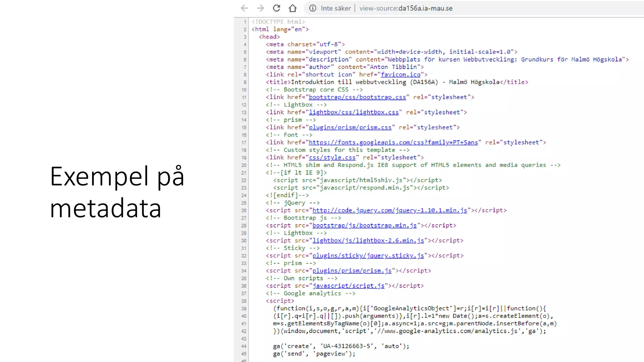The image size is (644, 362).
Task: Click the 'Own scripts' comment line
Action: pyautogui.click(x=302, y=278)
